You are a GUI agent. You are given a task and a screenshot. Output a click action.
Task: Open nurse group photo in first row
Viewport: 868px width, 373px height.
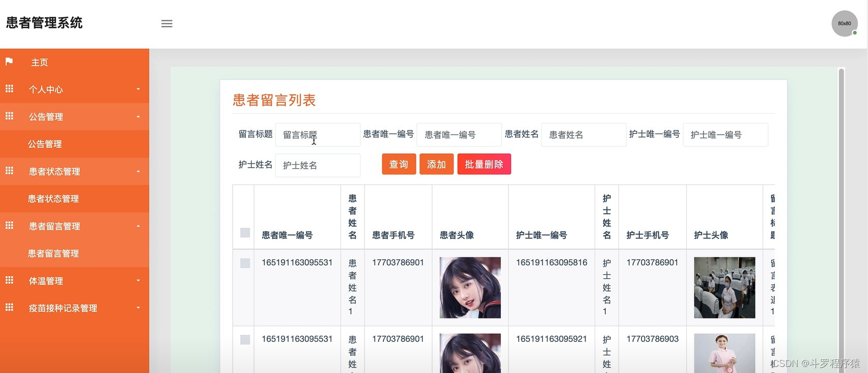click(724, 287)
